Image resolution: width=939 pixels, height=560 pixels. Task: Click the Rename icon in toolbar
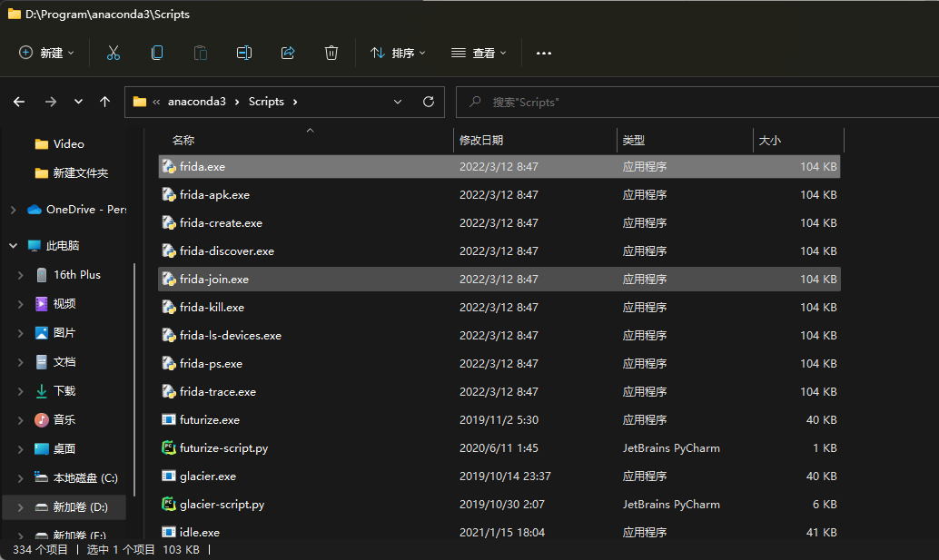(x=244, y=53)
